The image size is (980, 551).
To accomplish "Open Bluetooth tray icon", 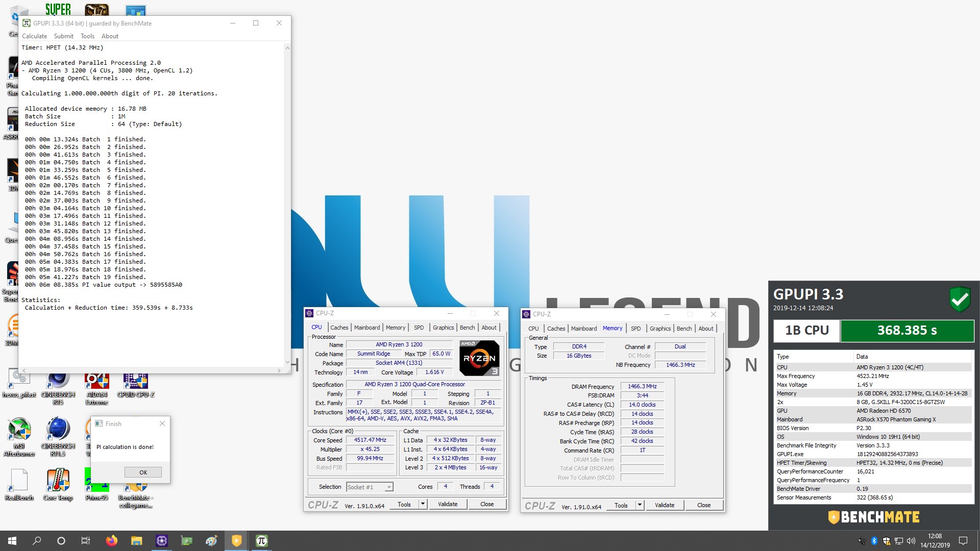I will 874,541.
